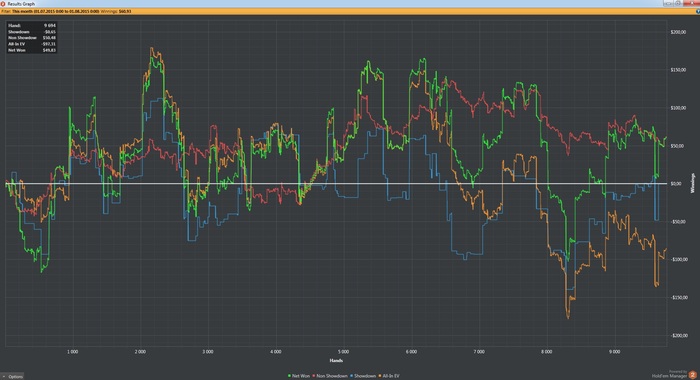Click the $150,00 y-axis label

click(678, 70)
